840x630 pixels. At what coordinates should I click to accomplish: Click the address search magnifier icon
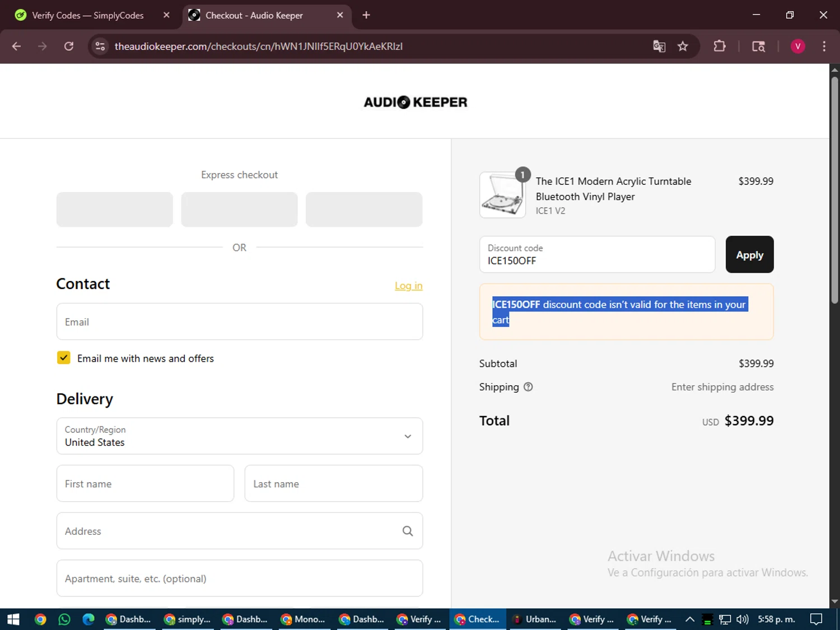(408, 531)
